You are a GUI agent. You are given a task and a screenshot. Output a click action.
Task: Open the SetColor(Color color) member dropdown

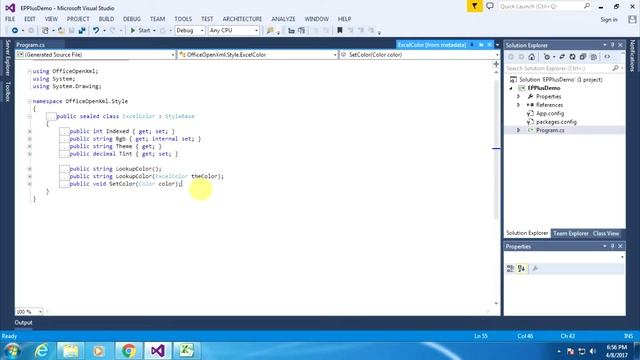(x=420, y=54)
